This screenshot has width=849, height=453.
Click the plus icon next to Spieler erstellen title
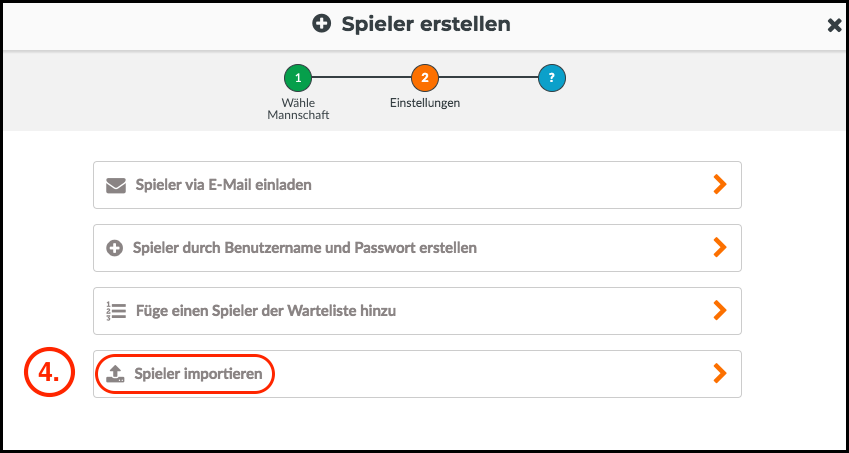tap(322, 24)
